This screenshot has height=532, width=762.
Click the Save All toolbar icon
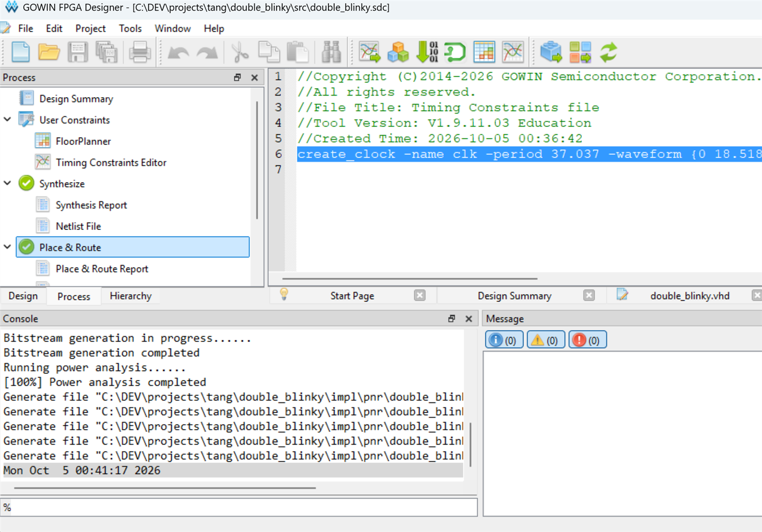pyautogui.click(x=106, y=52)
